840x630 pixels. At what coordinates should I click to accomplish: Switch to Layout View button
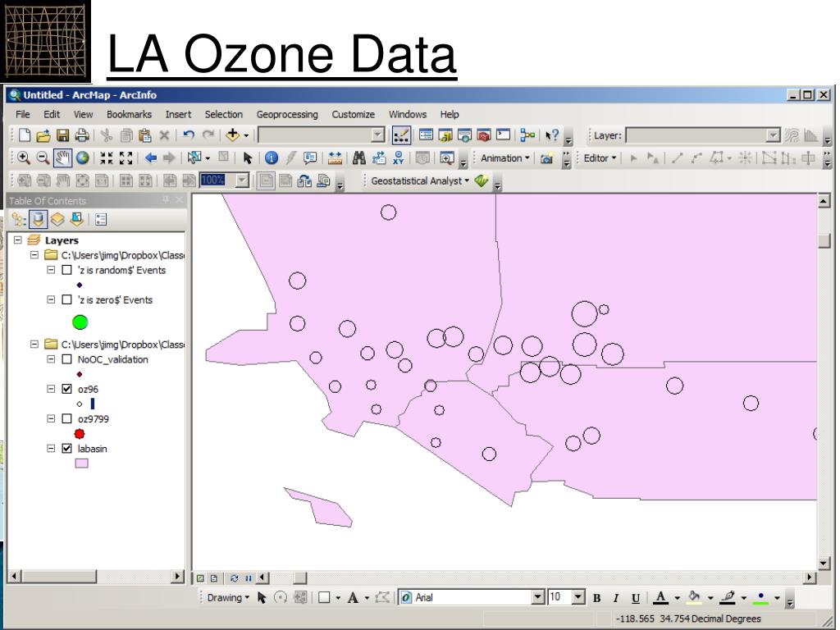click(214, 578)
